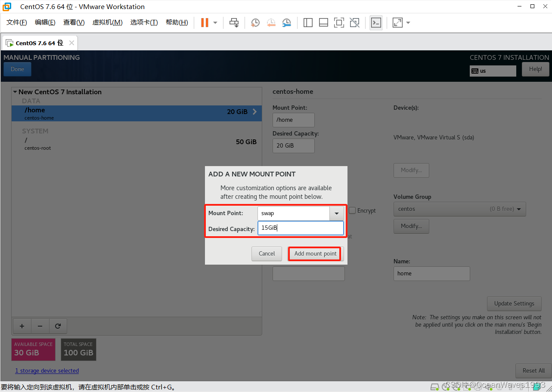Toggle the console view icon
This screenshot has width=552, height=392.
(x=376, y=22)
